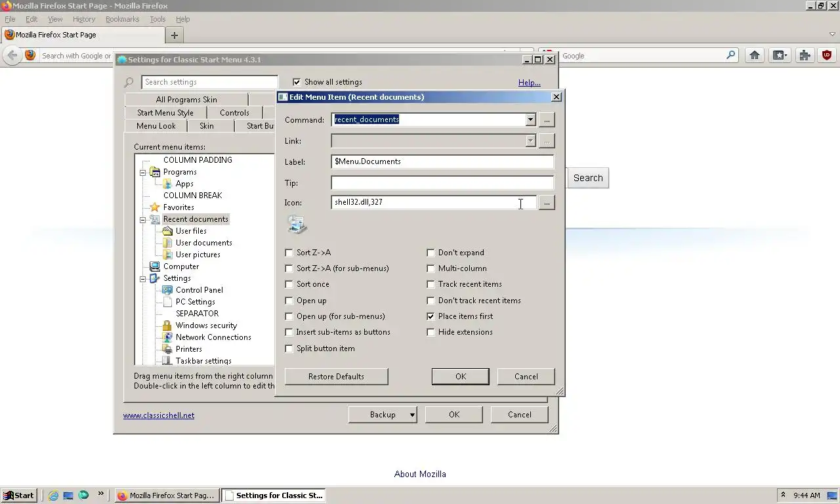Click the Firefox logo beside the address bar
840x504 pixels.
[x=30, y=56]
